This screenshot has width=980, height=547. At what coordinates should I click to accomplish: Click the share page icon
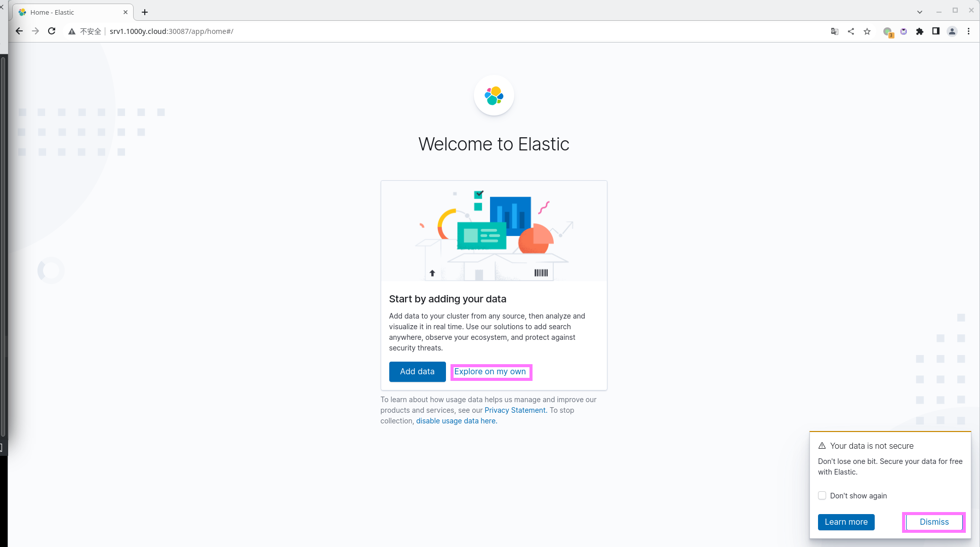tap(851, 31)
